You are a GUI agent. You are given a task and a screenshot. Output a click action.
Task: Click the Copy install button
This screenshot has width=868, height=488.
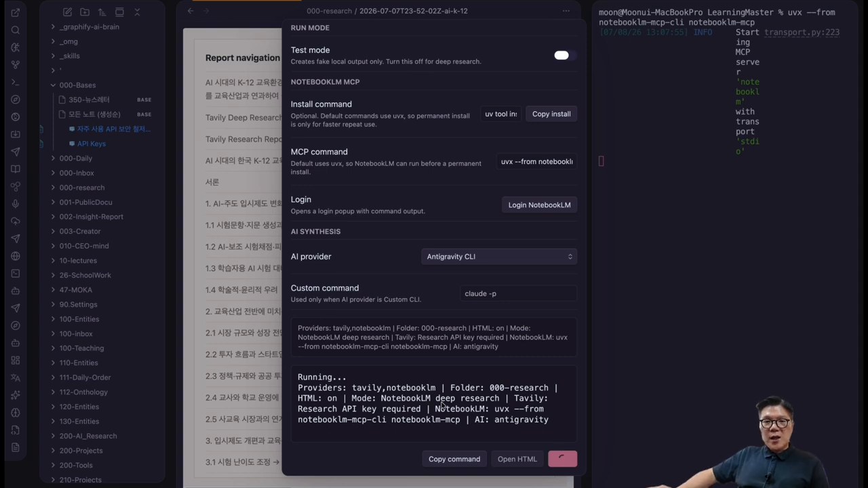click(x=551, y=114)
